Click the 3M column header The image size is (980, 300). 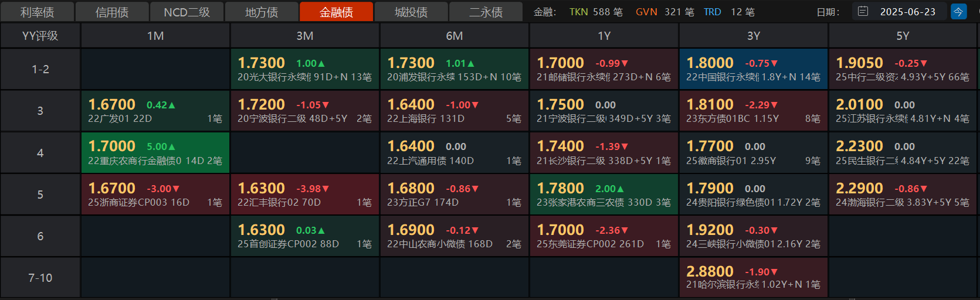(305, 36)
